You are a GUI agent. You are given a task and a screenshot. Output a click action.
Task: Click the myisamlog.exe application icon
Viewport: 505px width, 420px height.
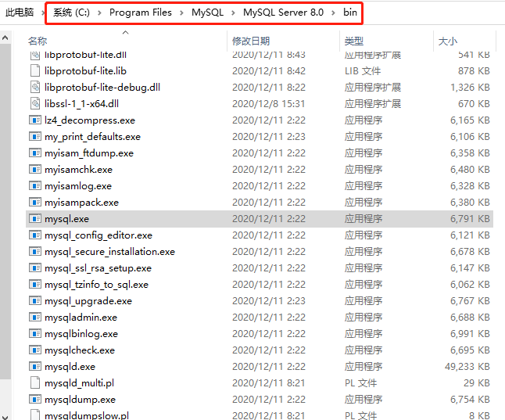(34, 185)
